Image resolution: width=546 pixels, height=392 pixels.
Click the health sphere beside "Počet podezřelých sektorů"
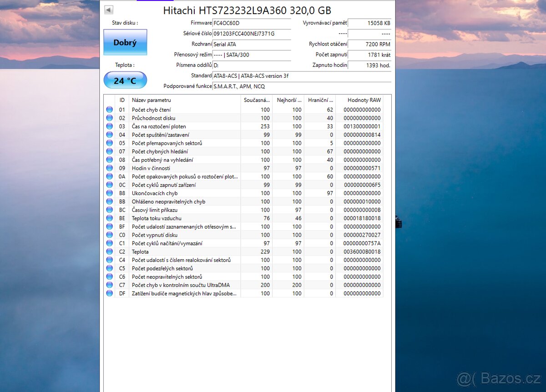click(x=109, y=268)
